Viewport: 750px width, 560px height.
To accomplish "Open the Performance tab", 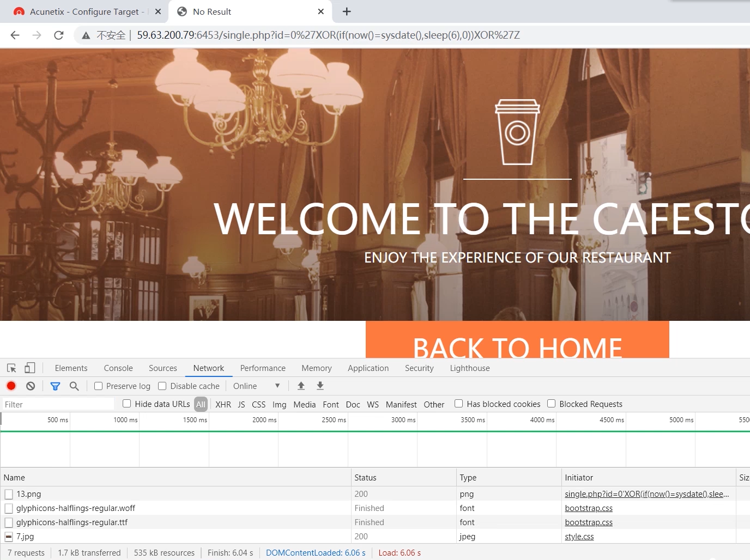I will 263,368.
